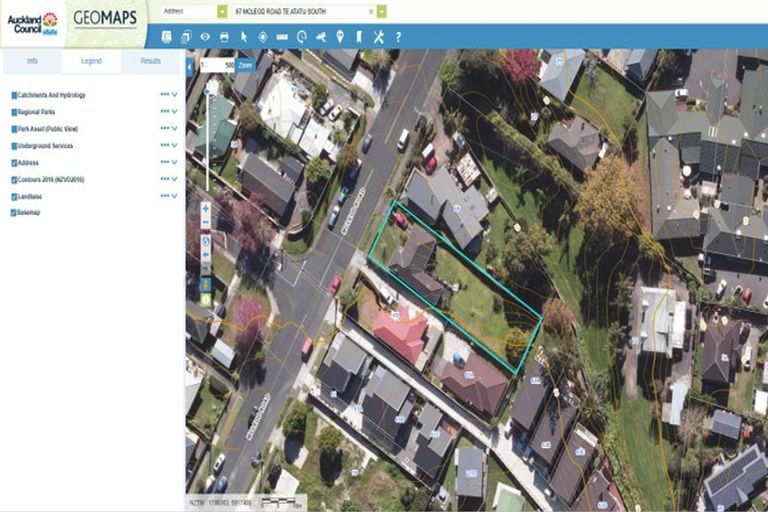Uncheck the Contours 2016 layer checkbox
The width and height of the screenshot is (768, 512).
14,180
